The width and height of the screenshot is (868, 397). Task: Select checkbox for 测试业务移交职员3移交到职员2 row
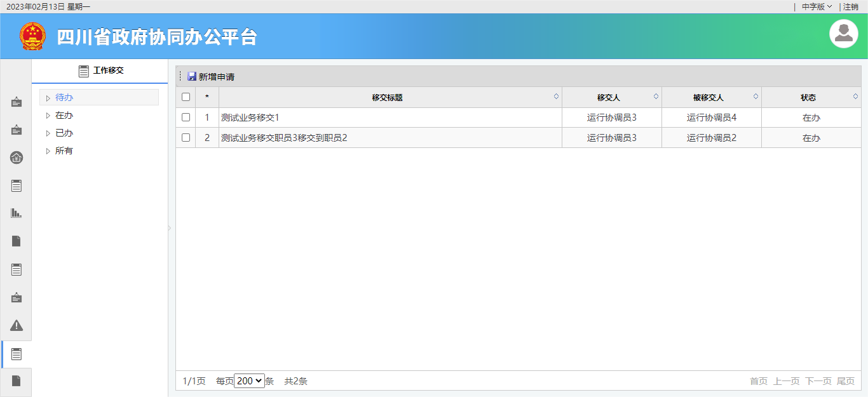186,138
